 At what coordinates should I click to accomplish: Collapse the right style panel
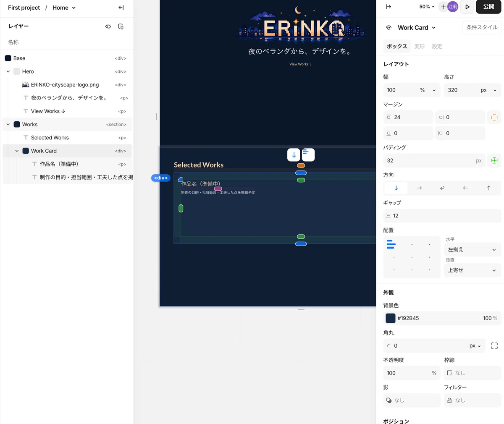point(388,7)
